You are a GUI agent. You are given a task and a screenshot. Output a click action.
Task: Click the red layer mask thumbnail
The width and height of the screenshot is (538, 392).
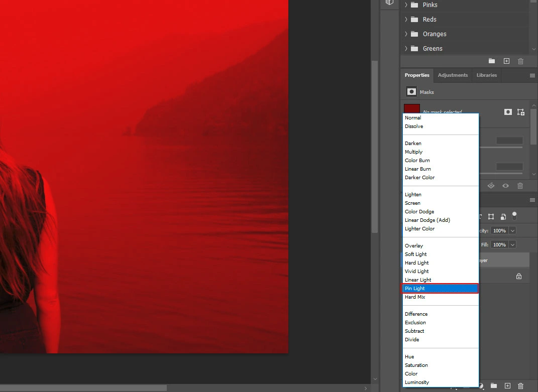pyautogui.click(x=411, y=108)
